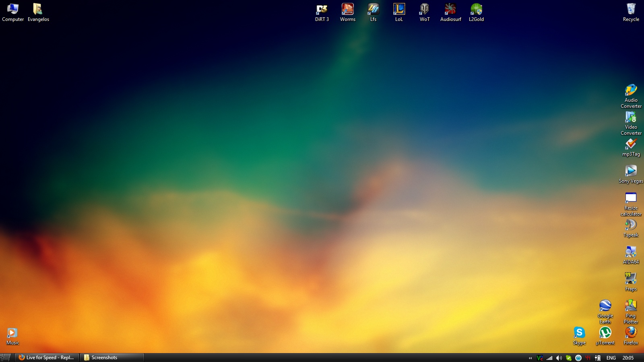
Task: Open the Windows Start menu
Action: click(x=6, y=358)
